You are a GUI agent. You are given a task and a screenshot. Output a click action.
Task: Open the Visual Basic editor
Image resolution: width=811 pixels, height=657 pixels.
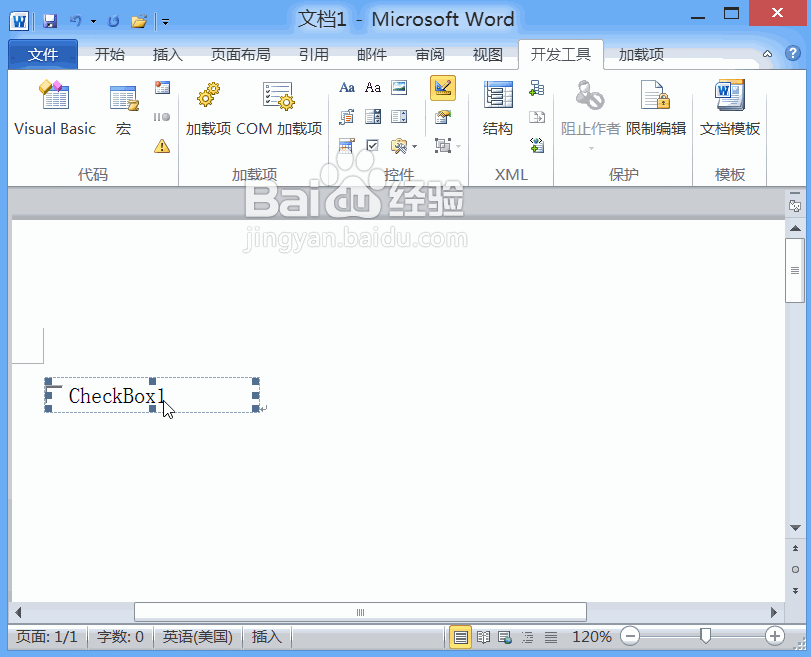[55, 108]
